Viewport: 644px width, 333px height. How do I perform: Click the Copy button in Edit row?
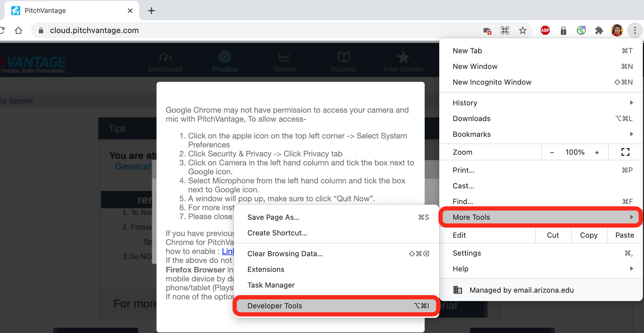coord(588,235)
